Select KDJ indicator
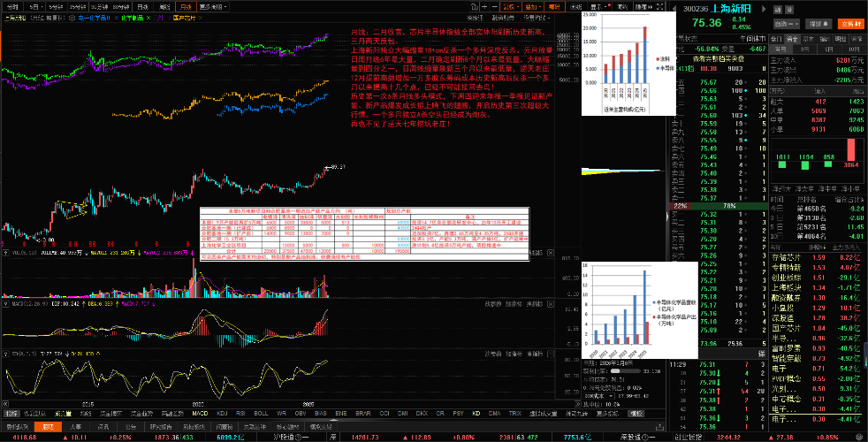 pyautogui.click(x=222, y=413)
